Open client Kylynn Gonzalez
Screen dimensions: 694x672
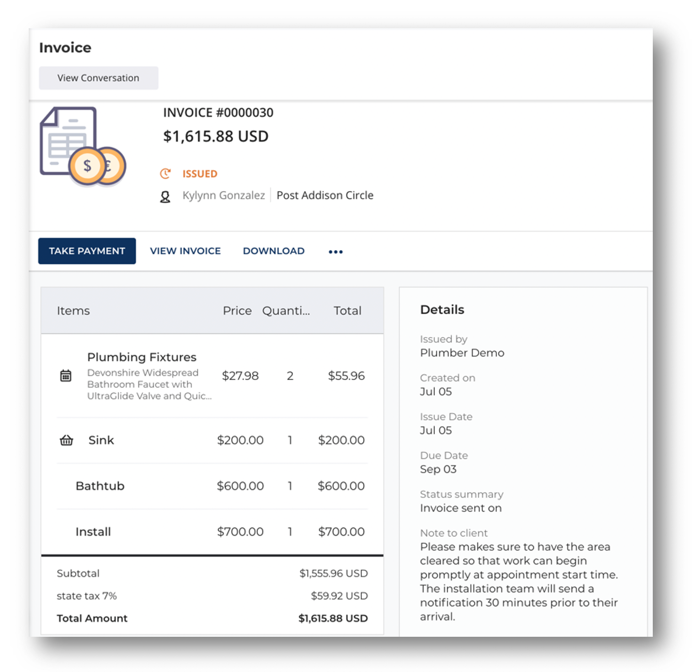click(224, 195)
